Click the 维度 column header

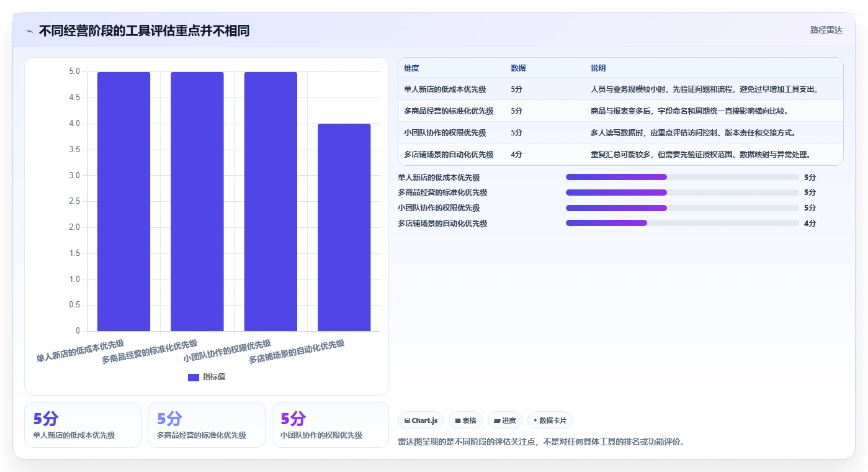pos(411,68)
